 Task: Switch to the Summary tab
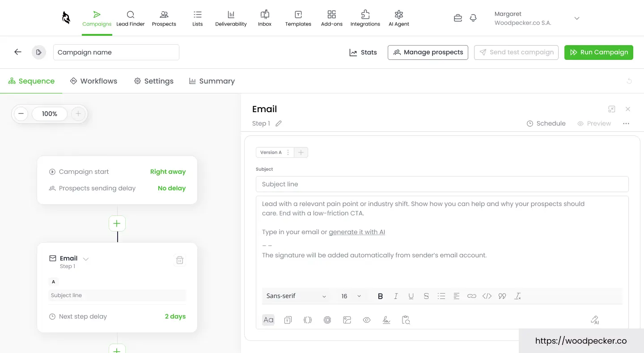pyautogui.click(x=212, y=81)
